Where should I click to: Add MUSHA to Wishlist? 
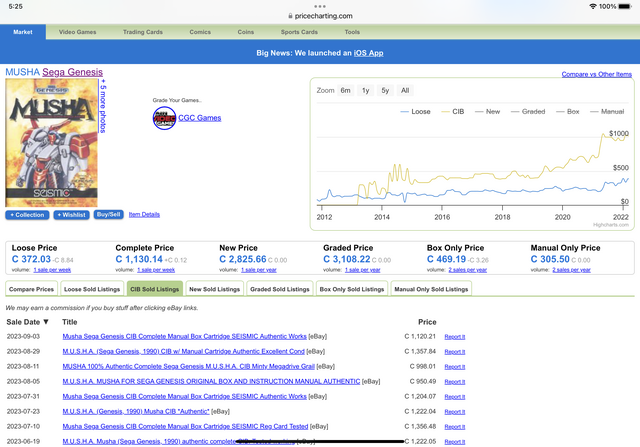tap(71, 215)
